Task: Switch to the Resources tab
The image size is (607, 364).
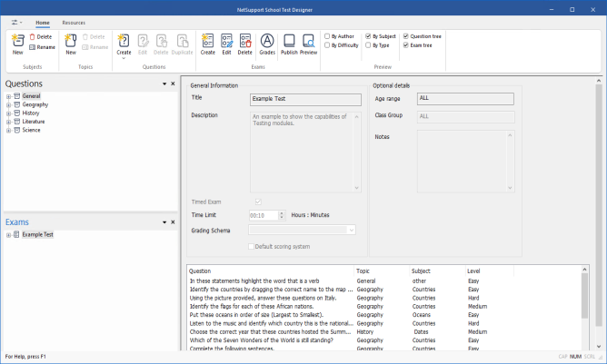Action: 74,23
